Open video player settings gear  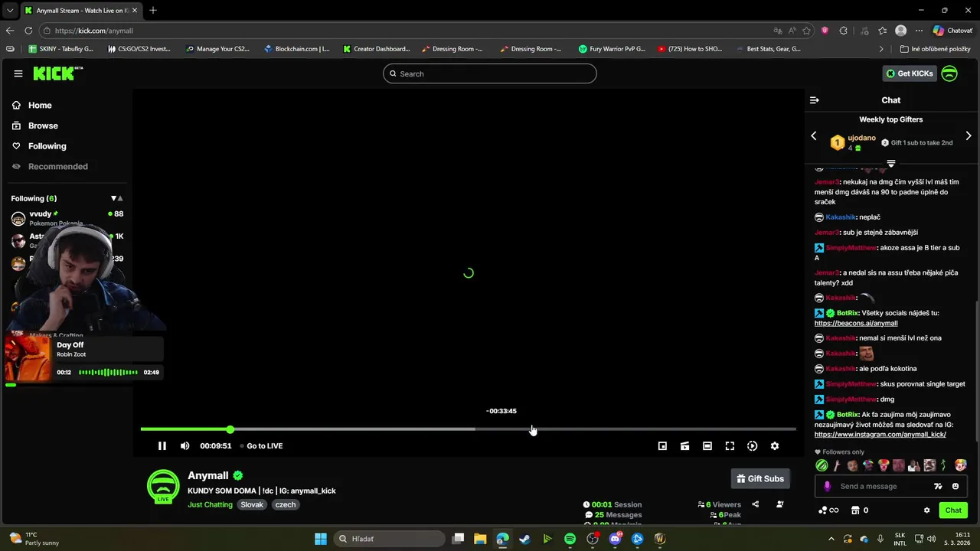[x=775, y=446]
